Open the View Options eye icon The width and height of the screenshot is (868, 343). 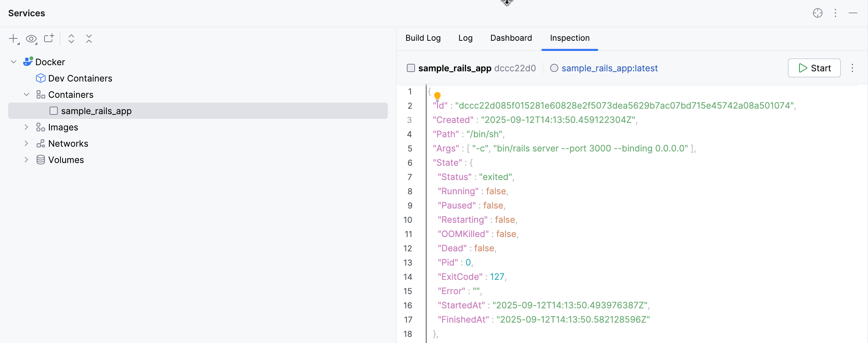coord(31,39)
